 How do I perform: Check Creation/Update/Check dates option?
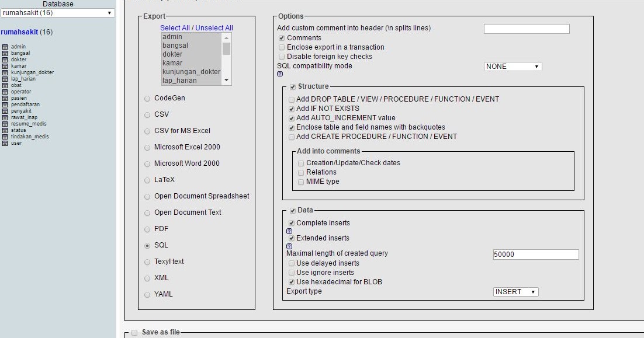pos(301,163)
